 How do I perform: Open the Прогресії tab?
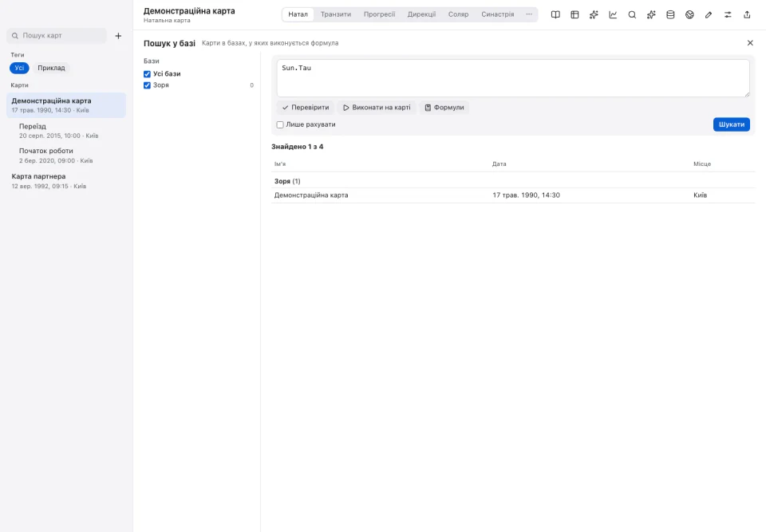pos(379,14)
